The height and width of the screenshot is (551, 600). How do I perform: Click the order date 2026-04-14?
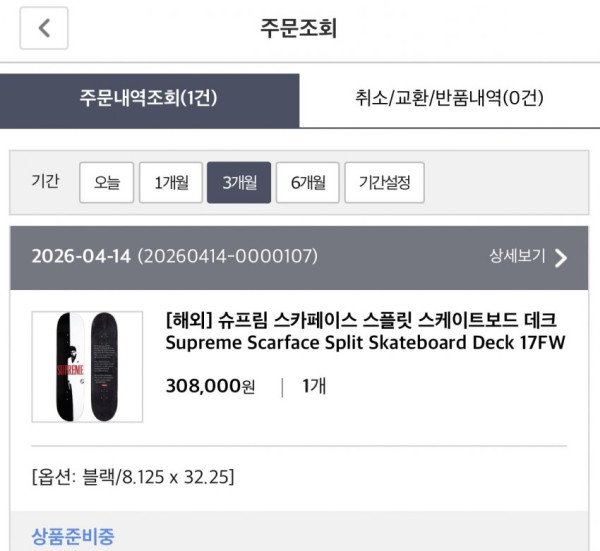(81, 257)
